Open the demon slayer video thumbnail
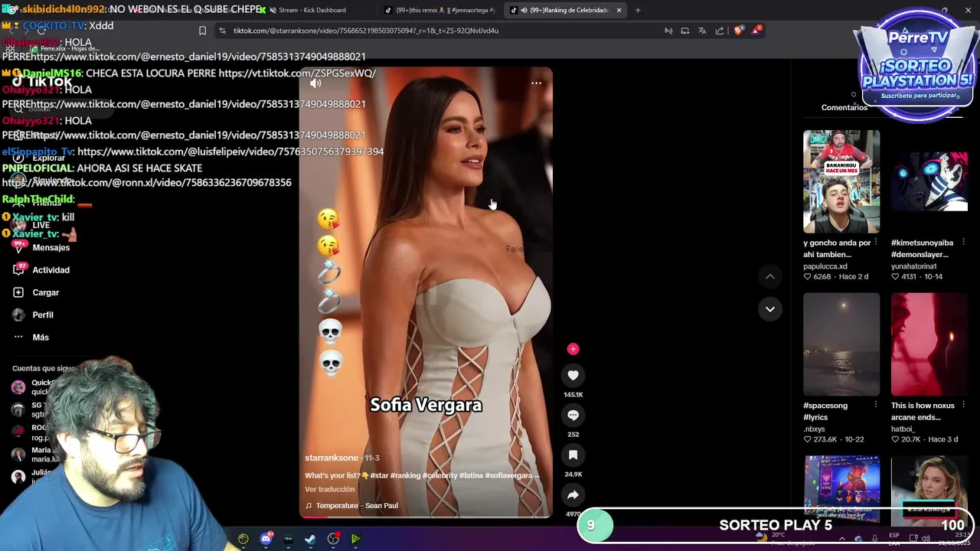Viewport: 980px width, 551px height. (x=929, y=181)
